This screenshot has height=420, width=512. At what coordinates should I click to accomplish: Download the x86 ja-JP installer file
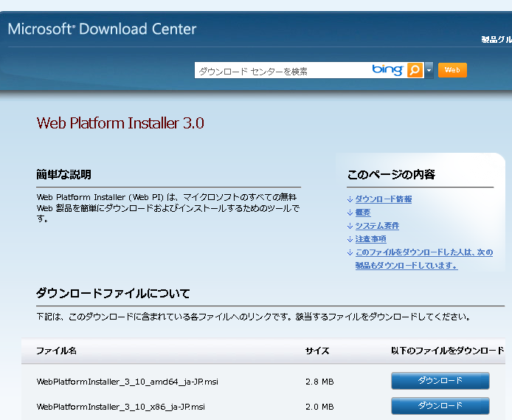point(440,406)
